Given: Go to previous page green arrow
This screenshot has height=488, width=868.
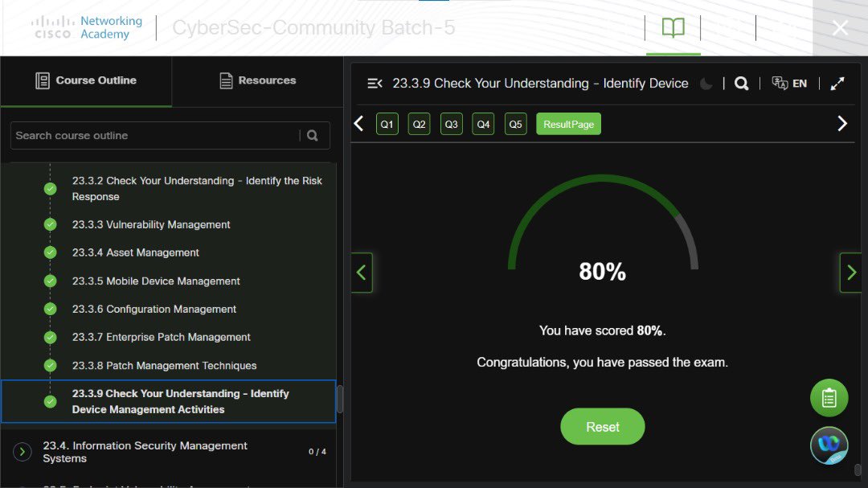Looking at the screenshot, I should point(362,273).
